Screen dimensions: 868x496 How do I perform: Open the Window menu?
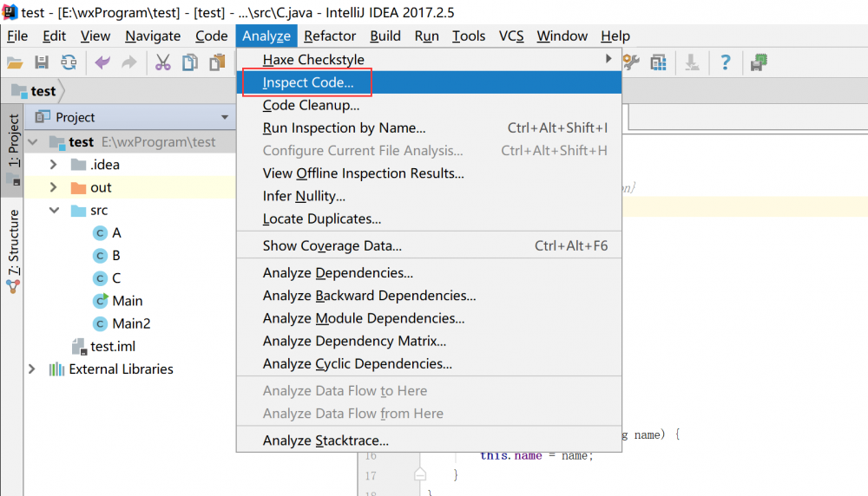pos(562,36)
